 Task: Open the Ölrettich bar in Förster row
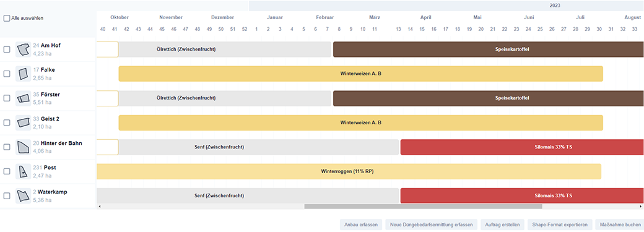tap(225, 98)
